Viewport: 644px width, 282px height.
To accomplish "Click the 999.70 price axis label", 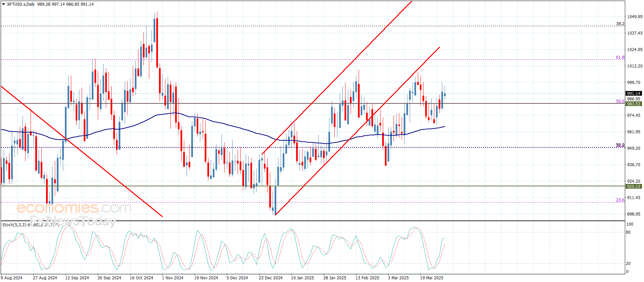I will click(634, 83).
